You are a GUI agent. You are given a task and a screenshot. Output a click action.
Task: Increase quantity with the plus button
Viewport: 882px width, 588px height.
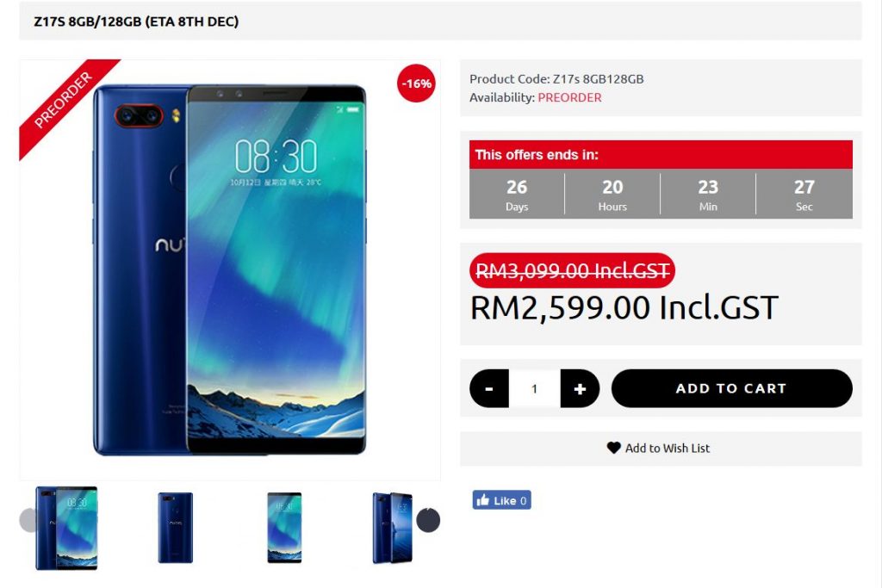[x=580, y=388]
